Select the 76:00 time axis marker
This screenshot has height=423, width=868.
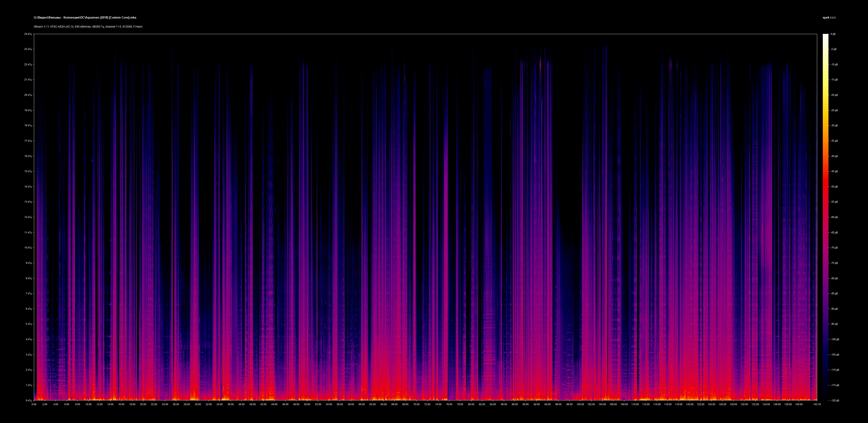(x=449, y=404)
